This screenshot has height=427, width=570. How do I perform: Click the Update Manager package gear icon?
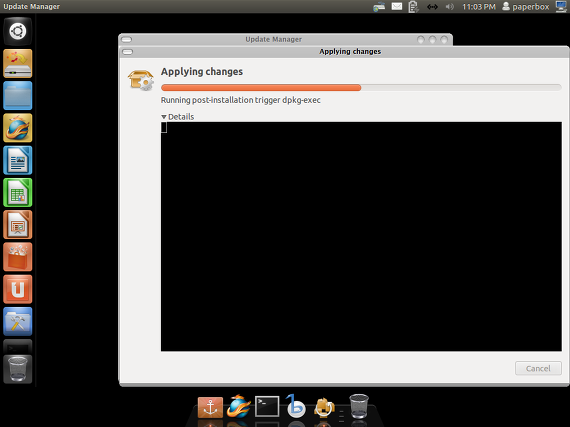click(x=141, y=80)
